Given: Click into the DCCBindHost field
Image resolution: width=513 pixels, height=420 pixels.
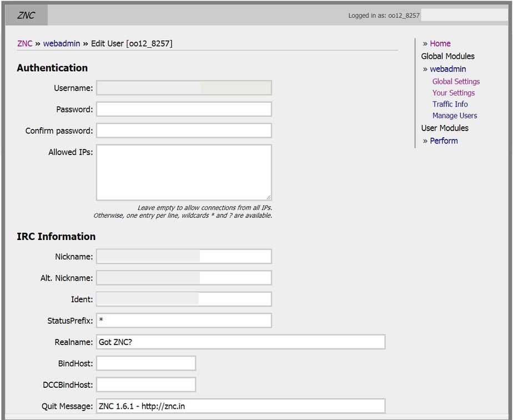Looking at the screenshot, I should (145, 384).
